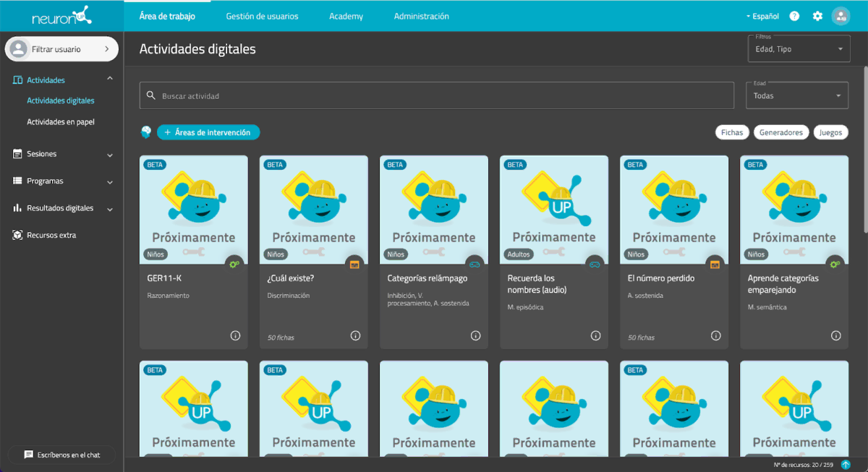Click the brain icon beside Áreas de intervención
The width and height of the screenshot is (868, 472).
click(x=146, y=132)
